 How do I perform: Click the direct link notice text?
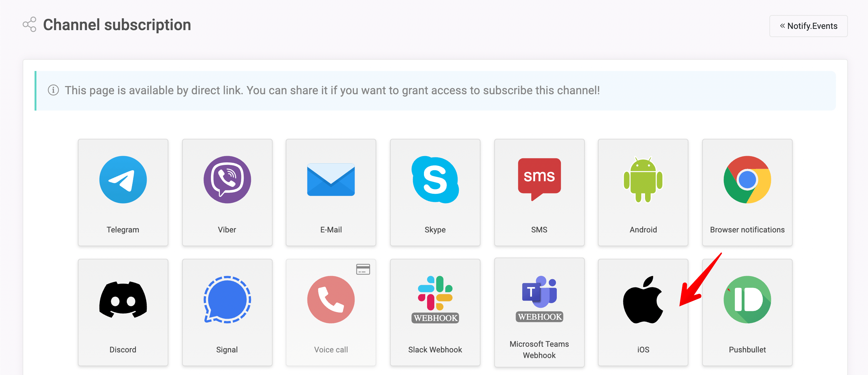click(332, 90)
